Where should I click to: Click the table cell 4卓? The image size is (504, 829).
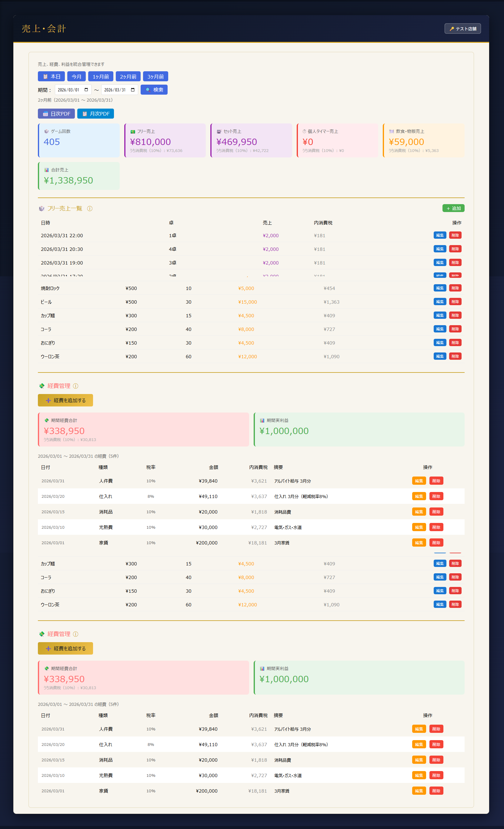(172, 249)
